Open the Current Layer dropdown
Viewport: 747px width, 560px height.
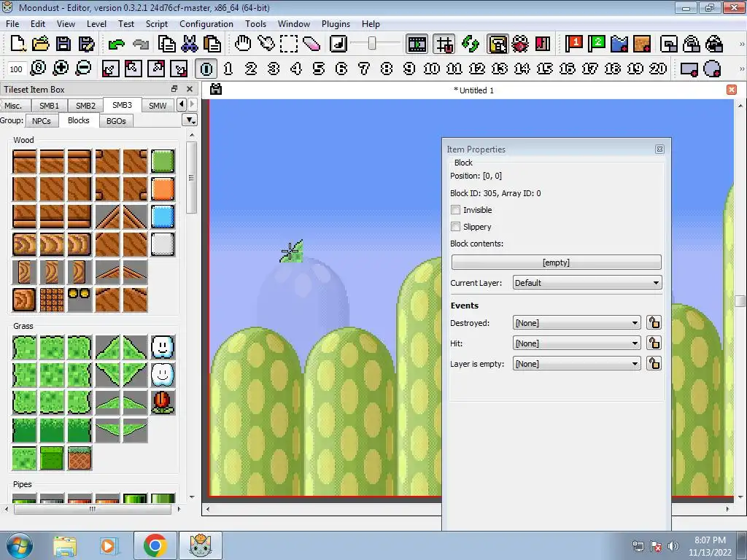pyautogui.click(x=587, y=283)
